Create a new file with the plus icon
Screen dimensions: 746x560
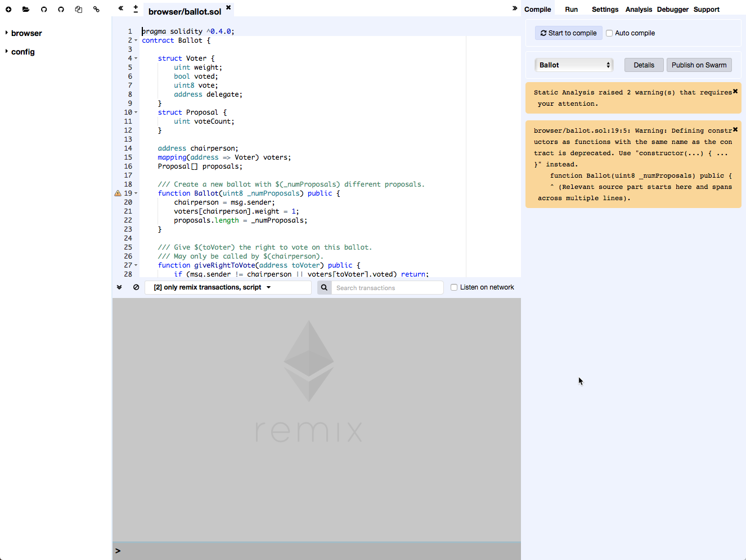point(8,10)
